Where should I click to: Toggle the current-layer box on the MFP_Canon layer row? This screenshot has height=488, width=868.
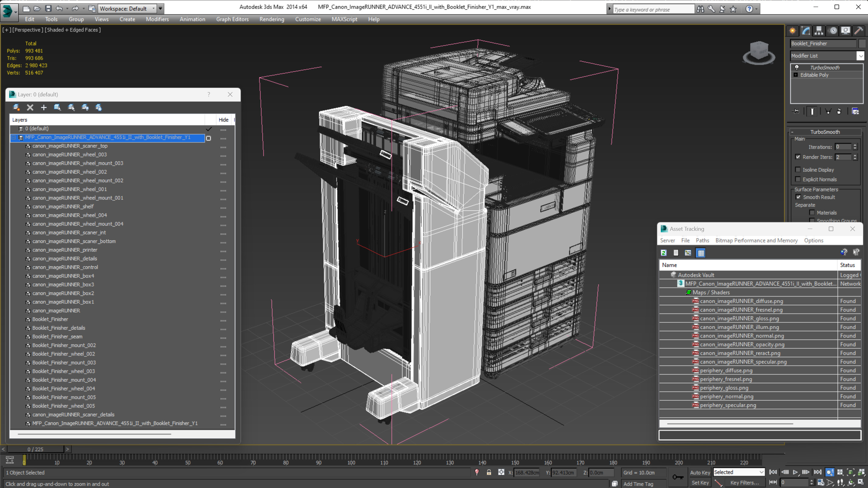(x=209, y=138)
